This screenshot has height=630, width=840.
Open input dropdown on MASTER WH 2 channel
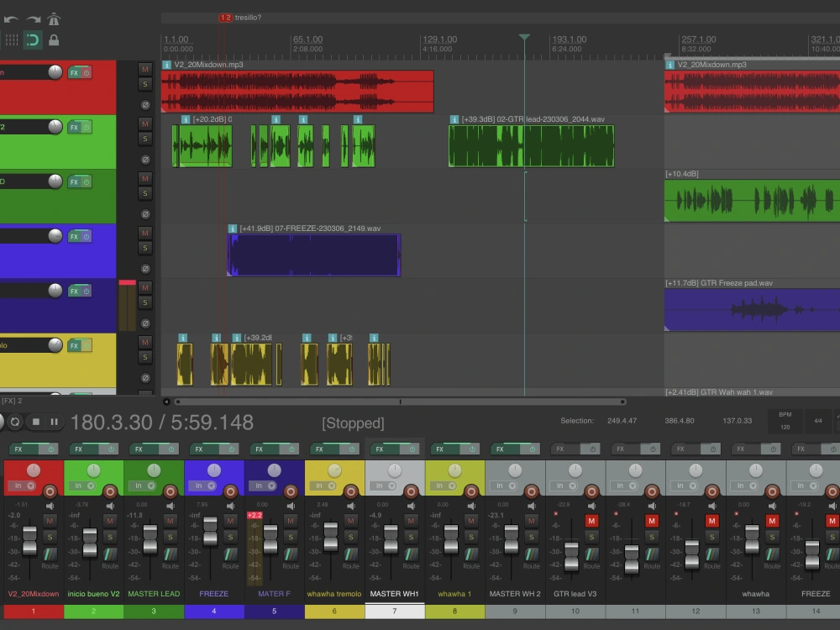(x=505, y=486)
